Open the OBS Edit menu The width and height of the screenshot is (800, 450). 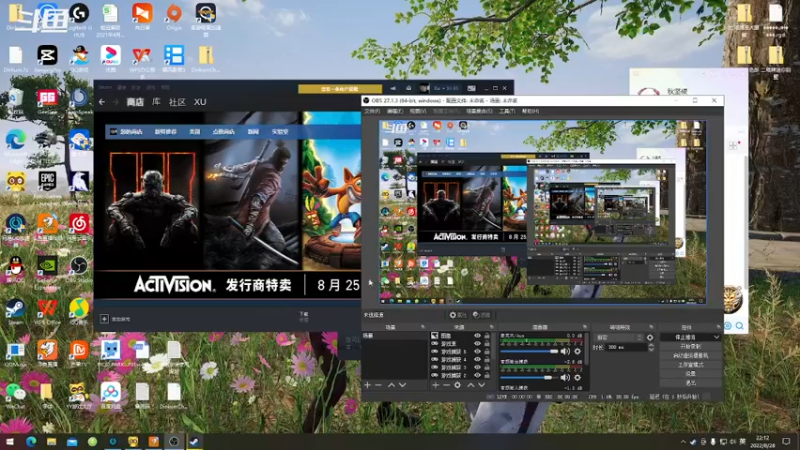click(x=395, y=111)
